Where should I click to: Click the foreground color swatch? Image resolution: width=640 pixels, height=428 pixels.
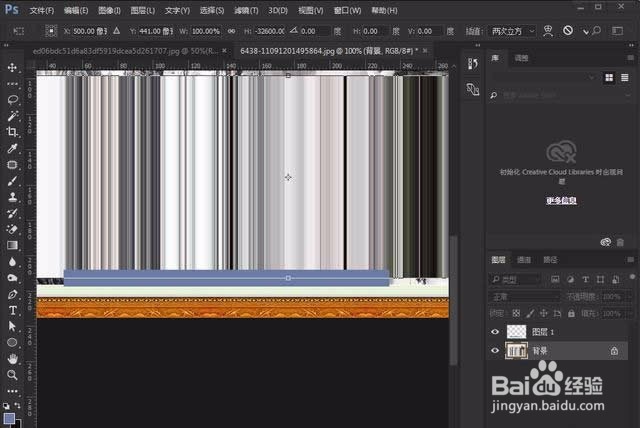pyautogui.click(x=9, y=419)
